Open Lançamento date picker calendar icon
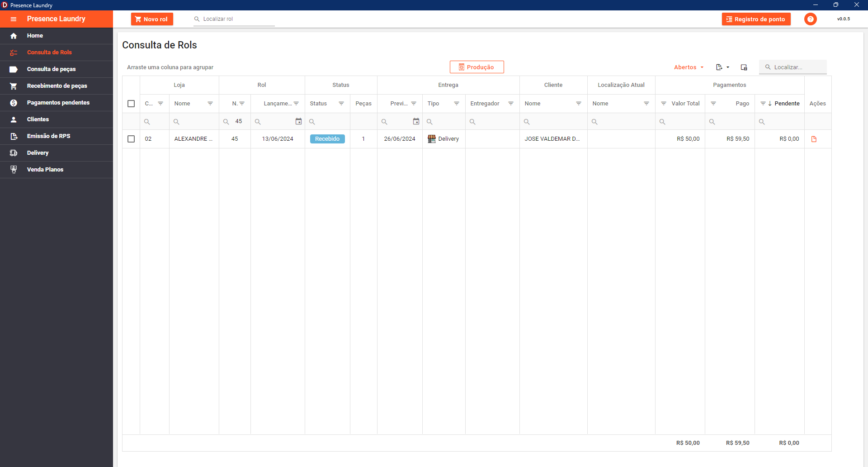Image resolution: width=868 pixels, height=467 pixels. (298, 121)
